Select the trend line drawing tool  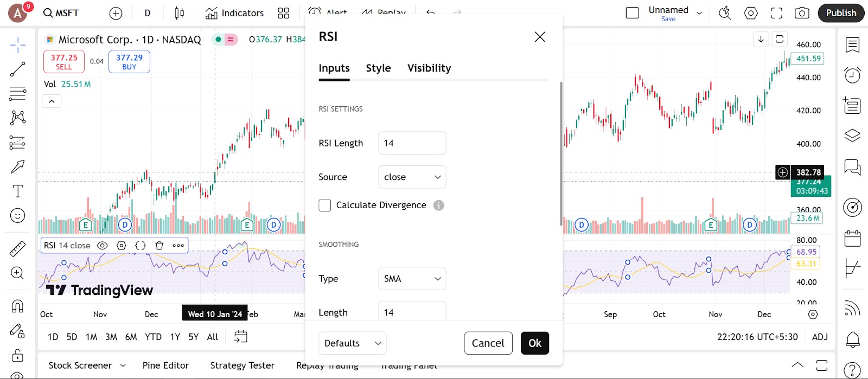tap(17, 69)
